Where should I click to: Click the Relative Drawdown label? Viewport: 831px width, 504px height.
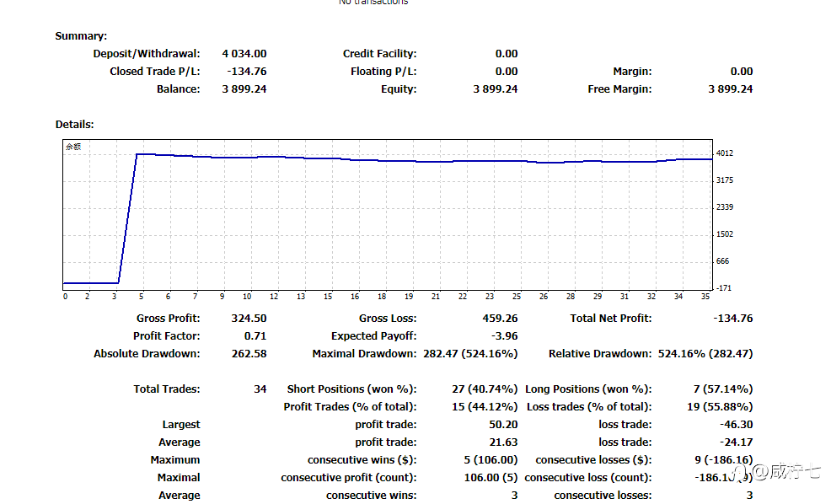(x=600, y=353)
